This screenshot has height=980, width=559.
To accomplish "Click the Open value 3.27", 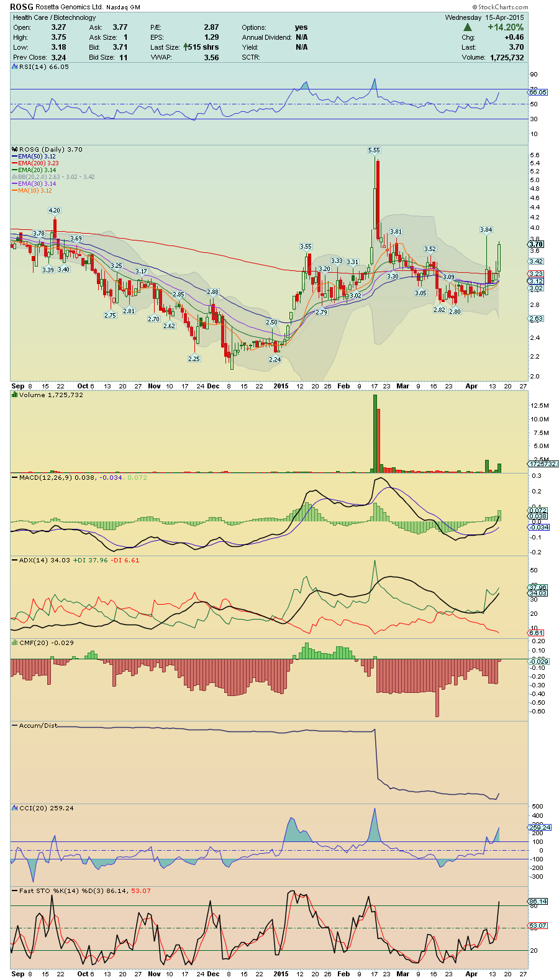I will point(58,27).
